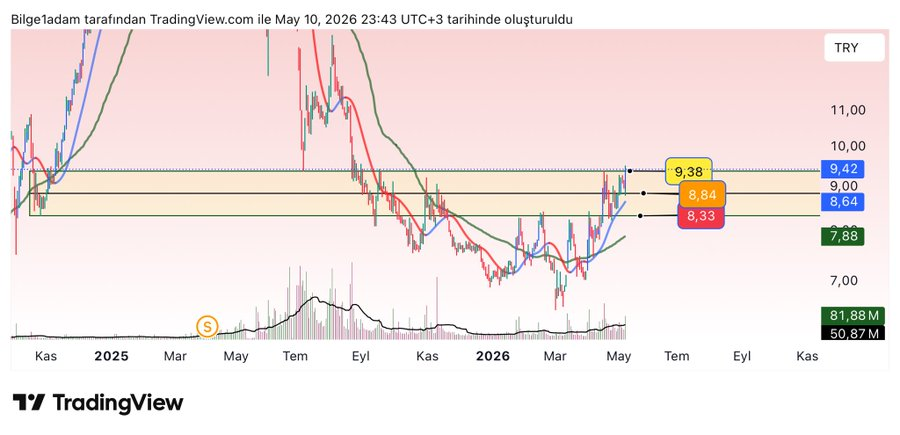Click the green 81,88 M volume tag
900x435 pixels.
(x=853, y=315)
